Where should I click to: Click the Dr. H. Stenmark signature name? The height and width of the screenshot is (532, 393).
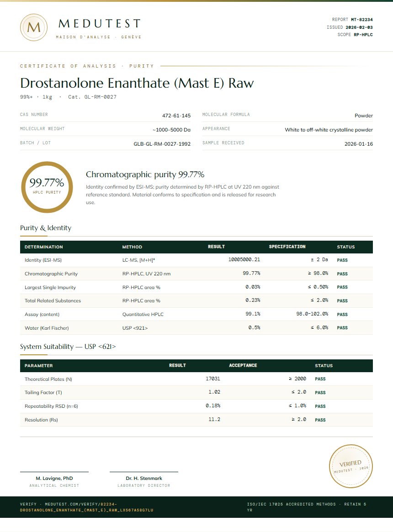coord(144,479)
